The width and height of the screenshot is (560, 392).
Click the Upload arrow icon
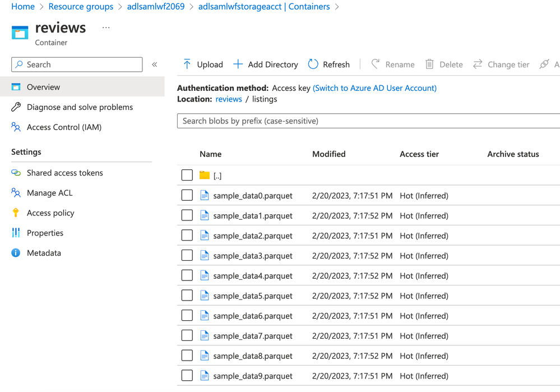coord(187,64)
